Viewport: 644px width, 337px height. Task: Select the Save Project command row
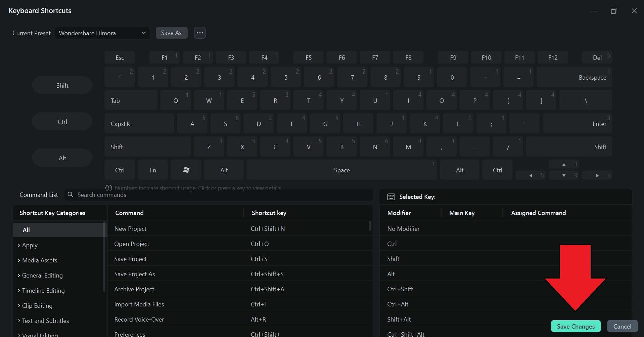pyautogui.click(x=240, y=259)
